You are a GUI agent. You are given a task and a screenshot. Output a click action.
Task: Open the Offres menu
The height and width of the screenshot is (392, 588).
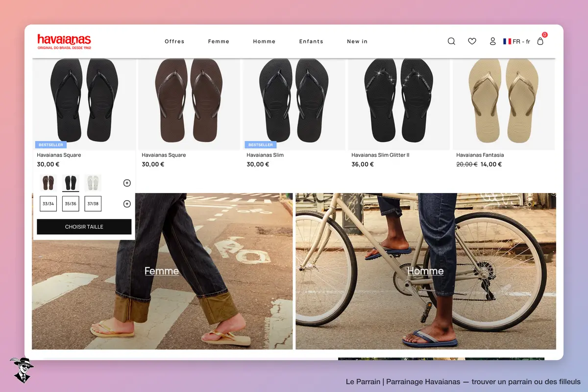tap(174, 42)
